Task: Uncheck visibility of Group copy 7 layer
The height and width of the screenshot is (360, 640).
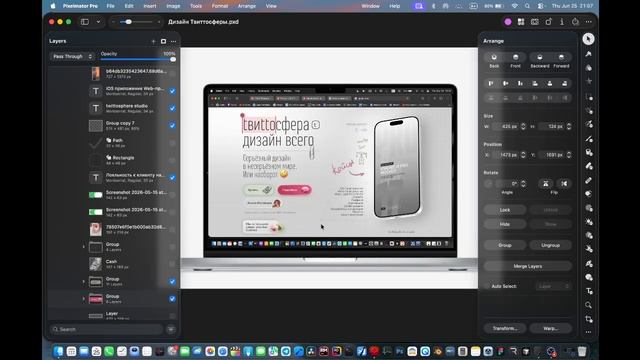Action: (x=172, y=125)
